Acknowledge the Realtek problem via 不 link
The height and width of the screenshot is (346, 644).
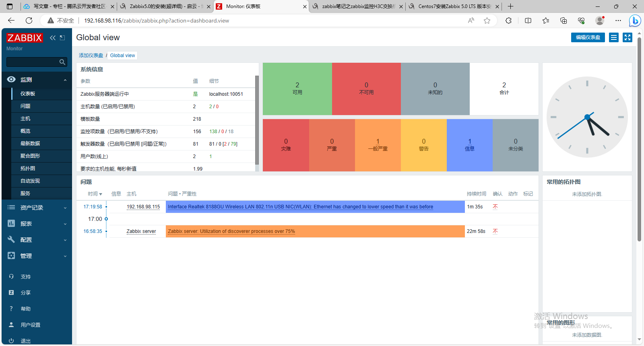(x=495, y=207)
